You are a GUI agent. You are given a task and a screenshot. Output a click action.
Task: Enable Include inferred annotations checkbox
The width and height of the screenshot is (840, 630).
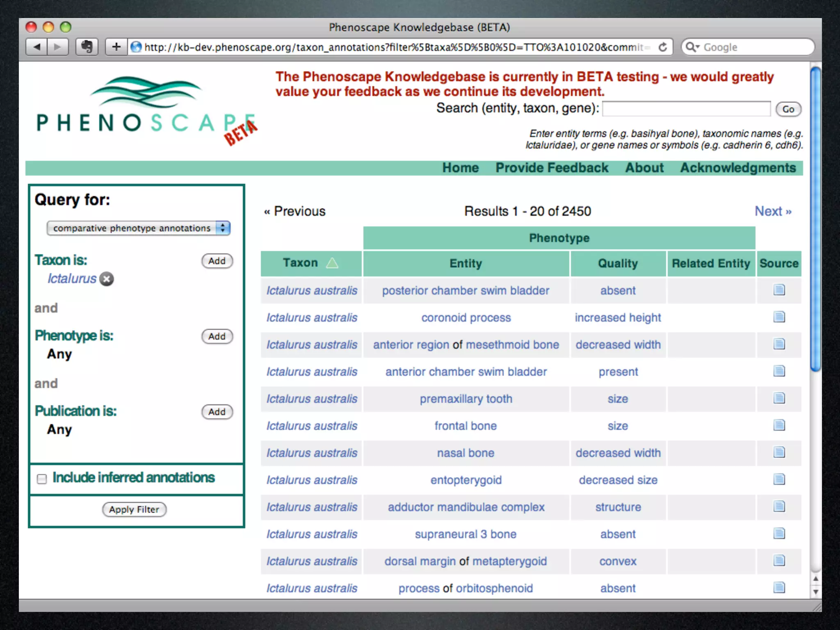(x=42, y=479)
